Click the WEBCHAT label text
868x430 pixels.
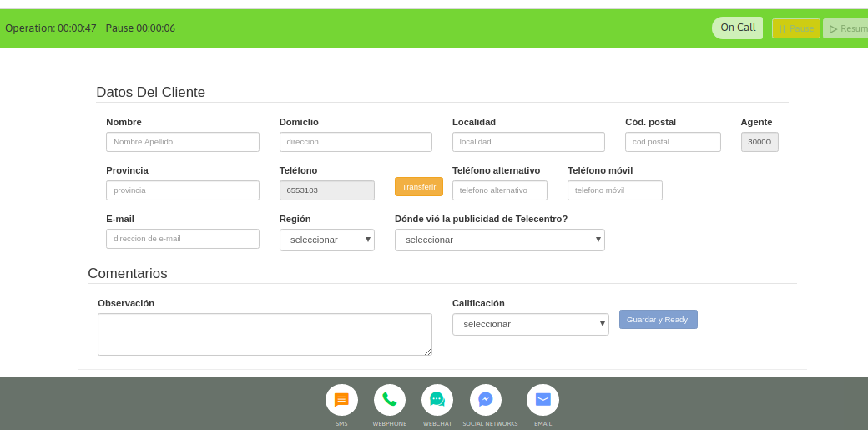[x=437, y=424]
